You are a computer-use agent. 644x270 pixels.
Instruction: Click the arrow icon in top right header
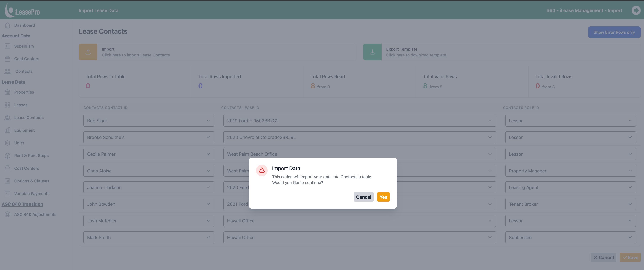tap(636, 10)
